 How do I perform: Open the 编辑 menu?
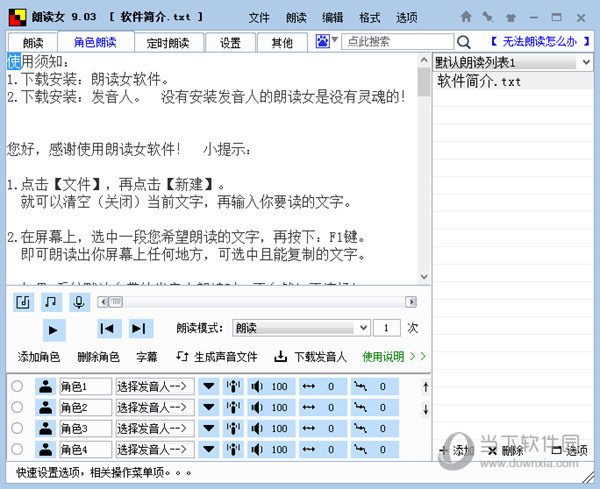pos(333,18)
